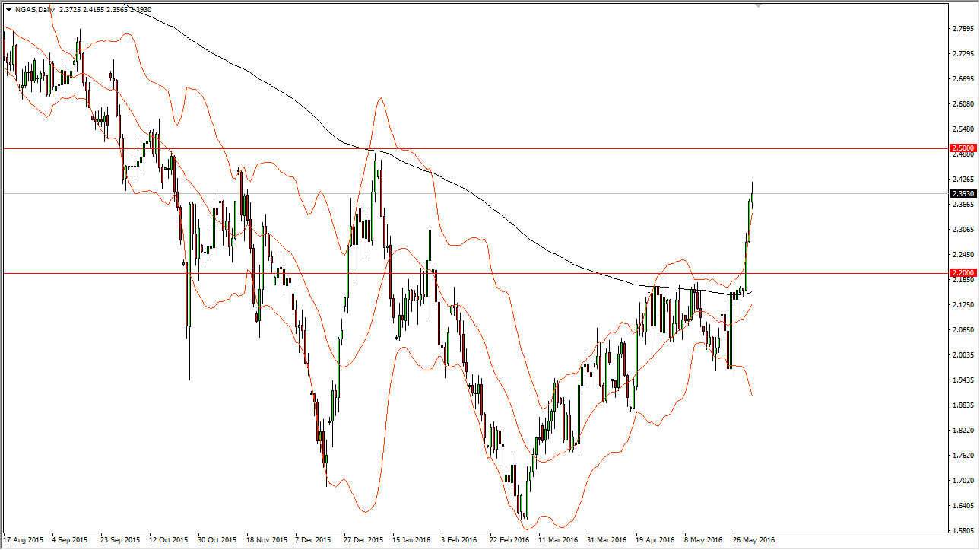Click the 2.3065 price axis label
This screenshot has height=550, width=980.
(x=963, y=230)
